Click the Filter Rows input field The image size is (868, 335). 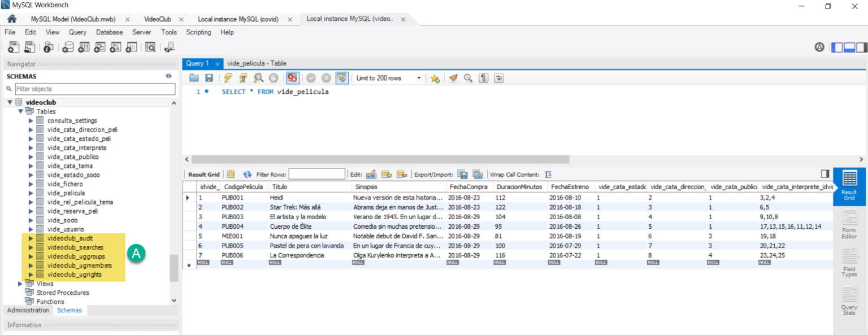click(316, 175)
